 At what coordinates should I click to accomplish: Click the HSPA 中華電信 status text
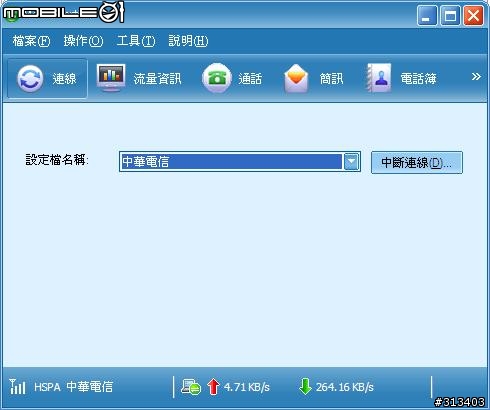[x=73, y=387]
